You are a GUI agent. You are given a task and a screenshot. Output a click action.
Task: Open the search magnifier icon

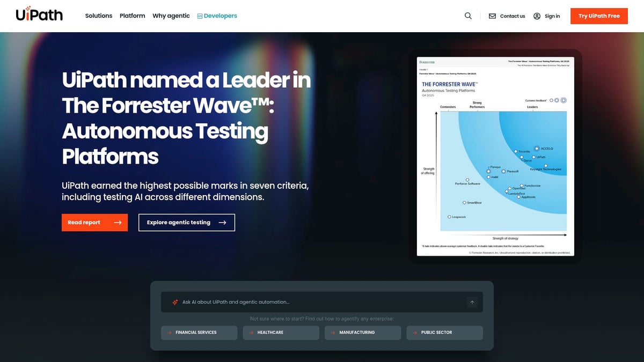[467, 16]
